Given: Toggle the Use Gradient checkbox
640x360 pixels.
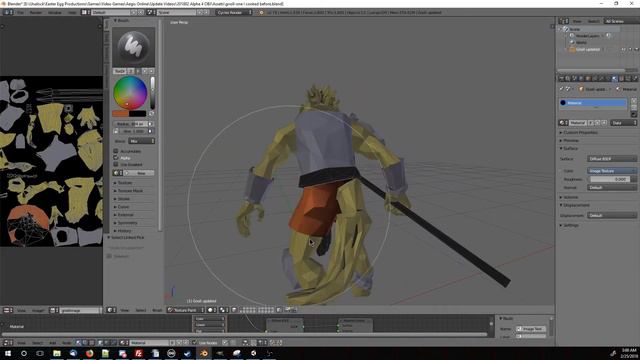Looking at the screenshot, I should pyautogui.click(x=116, y=164).
